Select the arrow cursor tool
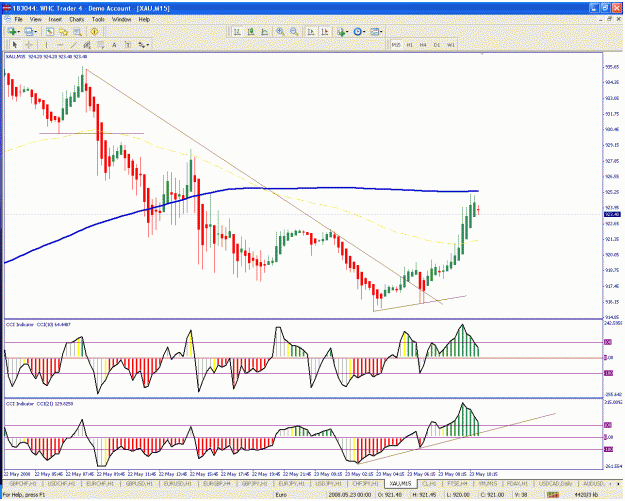 (15, 45)
